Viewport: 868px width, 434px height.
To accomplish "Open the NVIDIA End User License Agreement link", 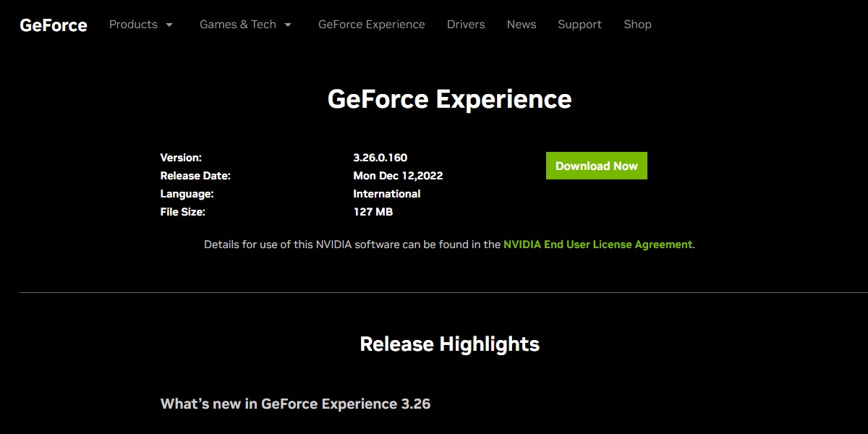I will (x=597, y=244).
